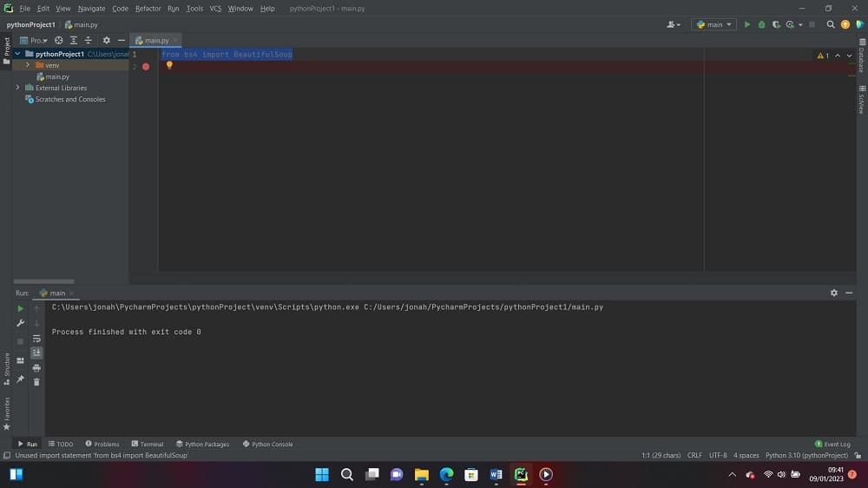Open project panel settings gear icon
This screenshot has width=868, height=488.
pos(107,40)
